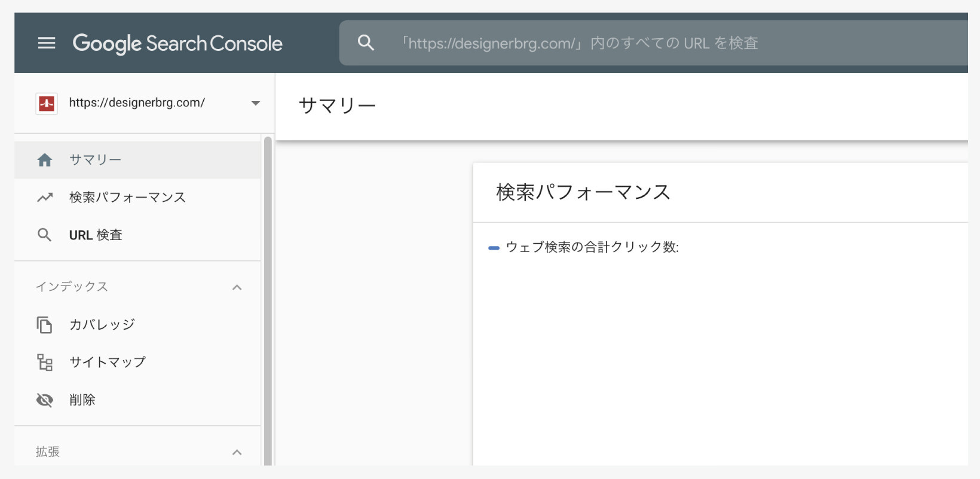
Task: Select the サイトマップ sidebar menu label
Action: pos(108,363)
